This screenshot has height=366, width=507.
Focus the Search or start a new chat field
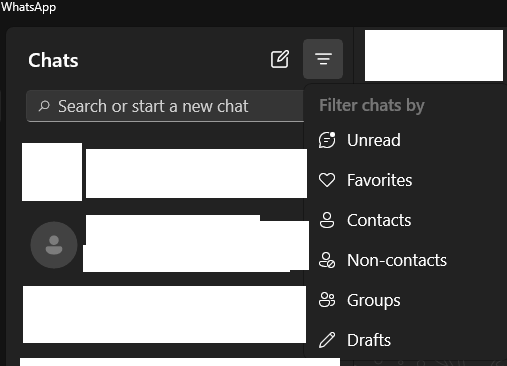point(165,106)
